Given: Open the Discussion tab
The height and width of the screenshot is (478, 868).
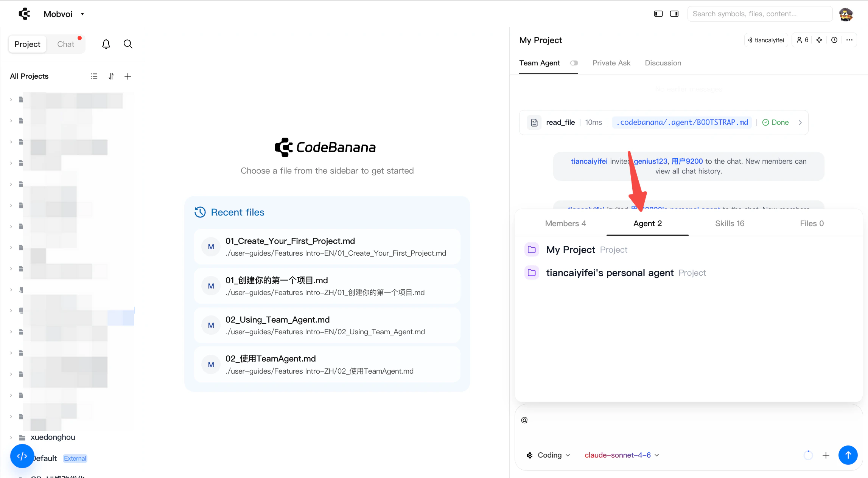Looking at the screenshot, I should 663,63.
